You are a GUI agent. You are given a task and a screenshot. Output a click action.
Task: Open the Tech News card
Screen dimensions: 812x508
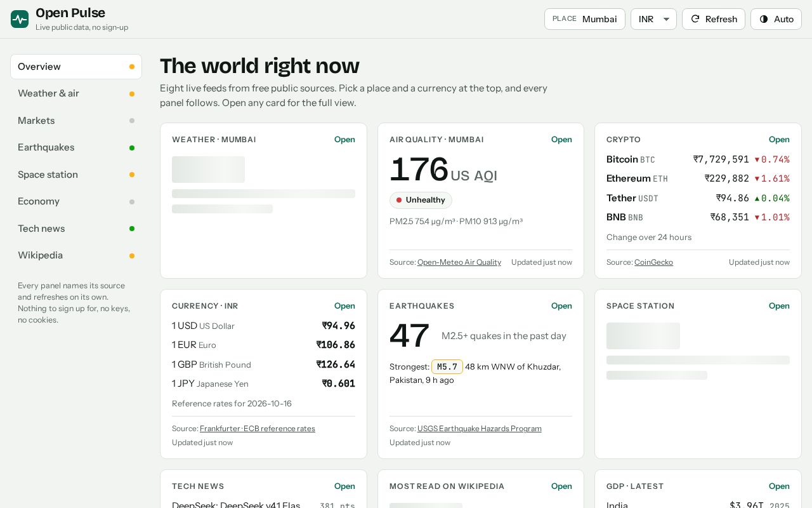tap(344, 486)
